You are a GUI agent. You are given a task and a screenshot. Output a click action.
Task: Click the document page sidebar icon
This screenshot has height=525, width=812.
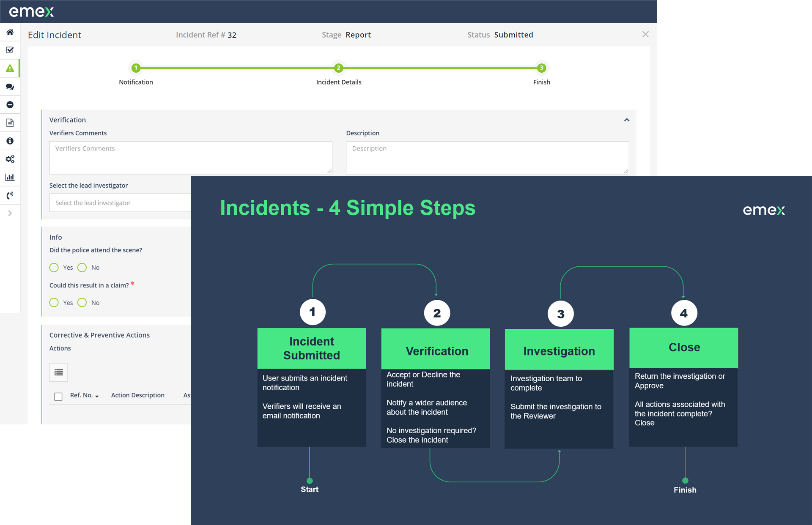coord(10,123)
